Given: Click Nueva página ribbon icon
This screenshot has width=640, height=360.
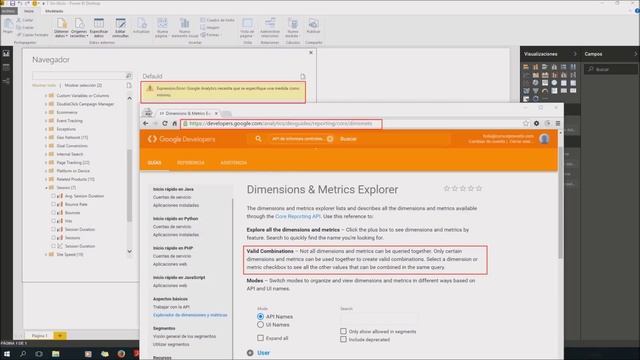Looking at the screenshot, I should point(162,28).
